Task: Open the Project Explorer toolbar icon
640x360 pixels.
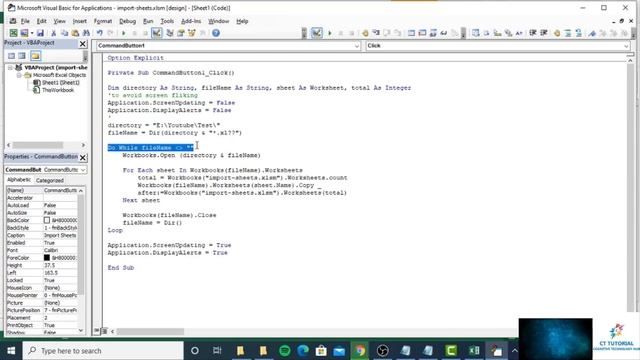Action: pos(170,33)
